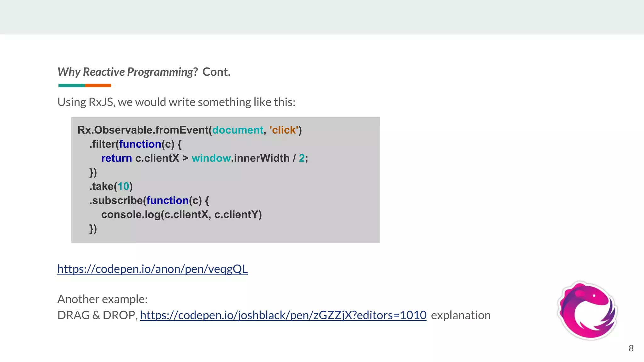Click the 'DRAG & DROP' label
The width and height of the screenshot is (644, 362).
pyautogui.click(x=97, y=315)
